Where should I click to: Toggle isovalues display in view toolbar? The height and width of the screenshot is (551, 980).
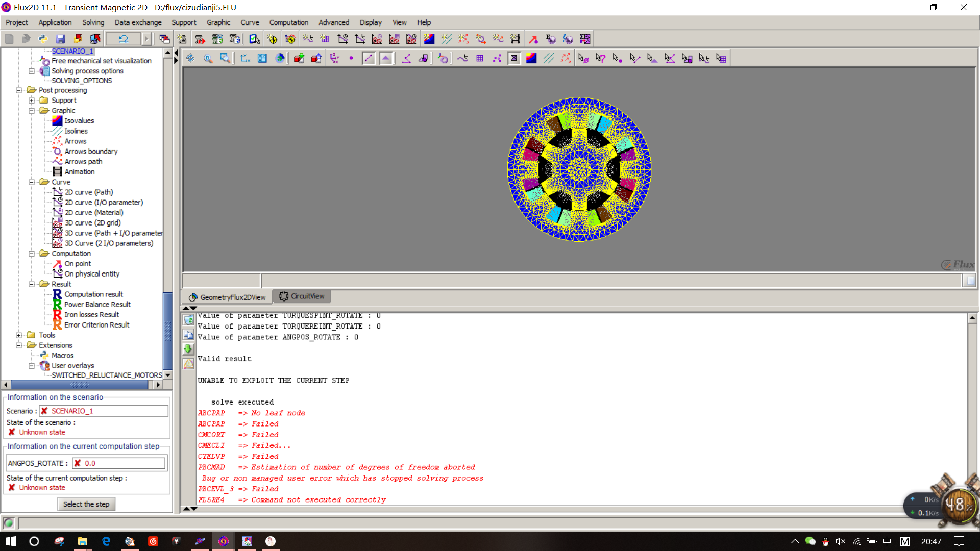531,58
